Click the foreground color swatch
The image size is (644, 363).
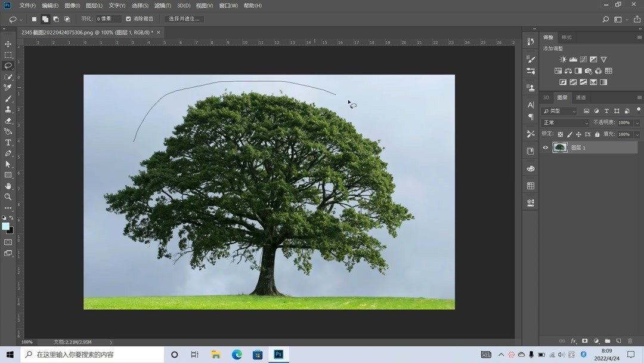coord(5,226)
